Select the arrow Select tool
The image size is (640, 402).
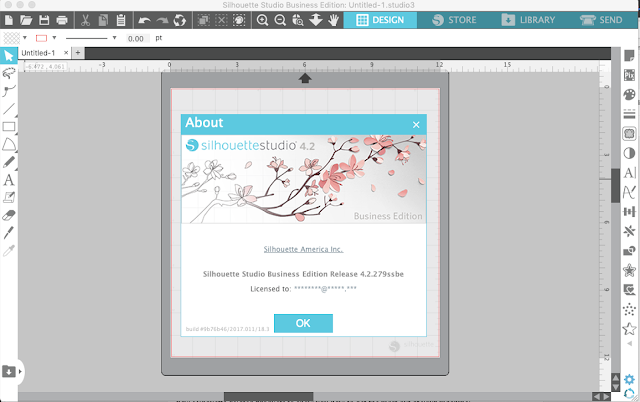click(9, 56)
